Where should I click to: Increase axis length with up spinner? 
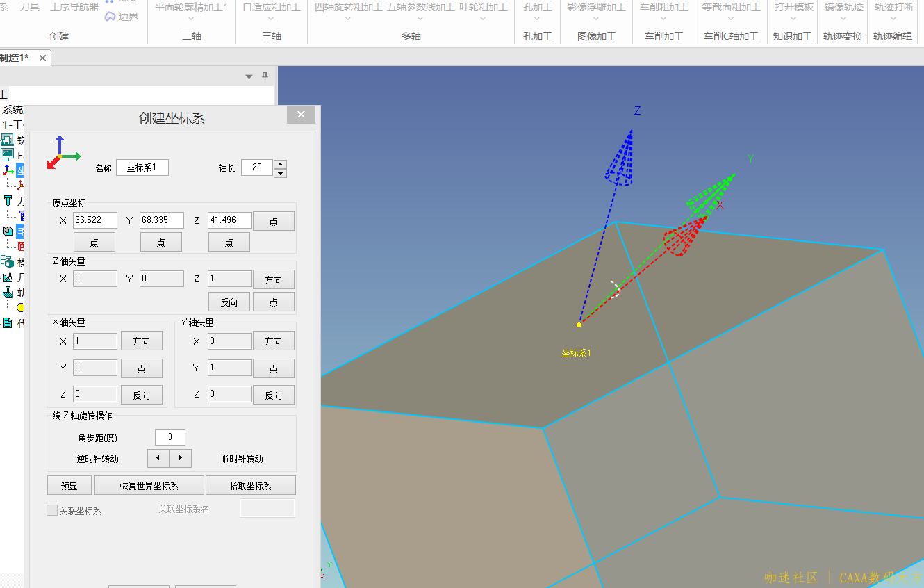(x=280, y=163)
